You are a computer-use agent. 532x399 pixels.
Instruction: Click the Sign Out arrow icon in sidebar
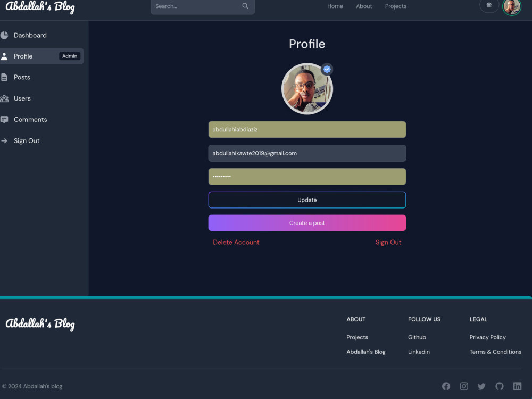coord(4,141)
